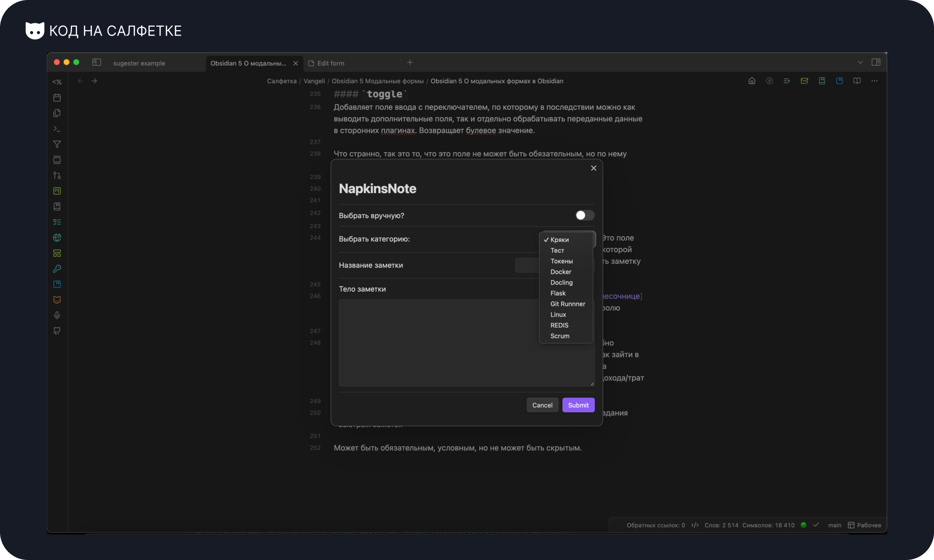Click 'Слов: 2 514' word count

pyautogui.click(x=721, y=525)
